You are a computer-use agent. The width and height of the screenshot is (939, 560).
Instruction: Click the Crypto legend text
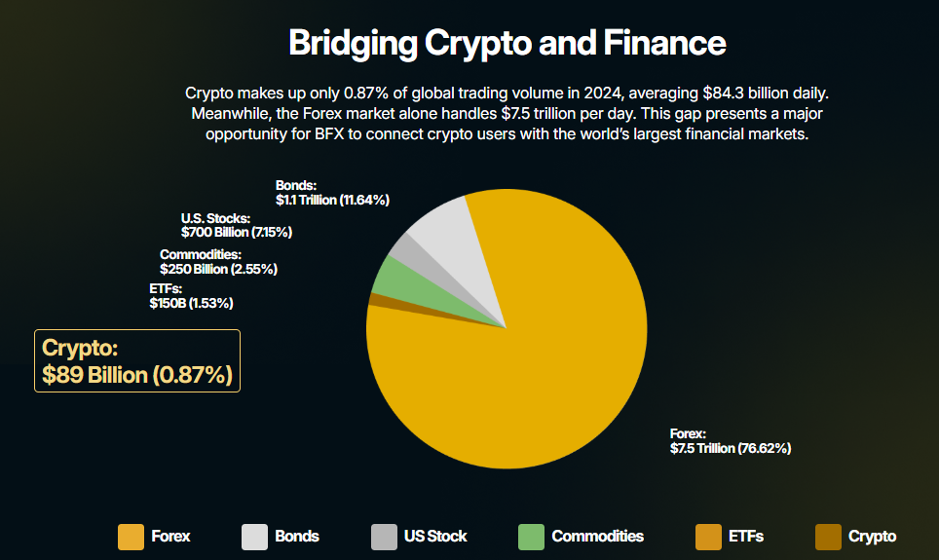click(x=872, y=537)
